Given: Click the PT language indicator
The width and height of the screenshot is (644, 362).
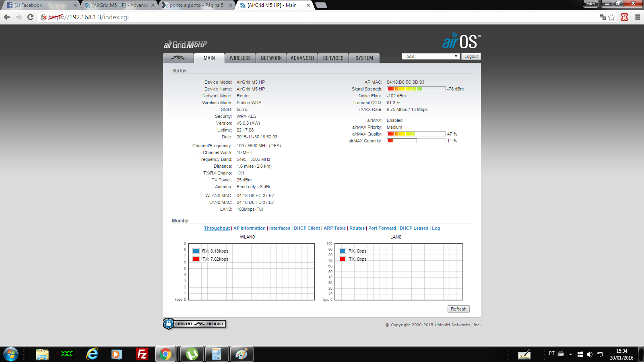Looking at the screenshot, I should tap(552, 353).
